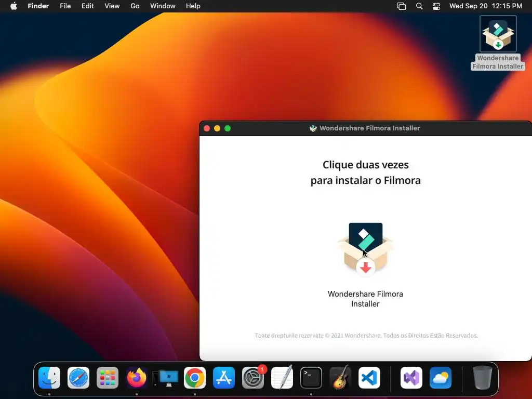Click the Wondershare Filmora Installer box icon in the window
Viewport: 532px width, 399px height.
[365, 249]
